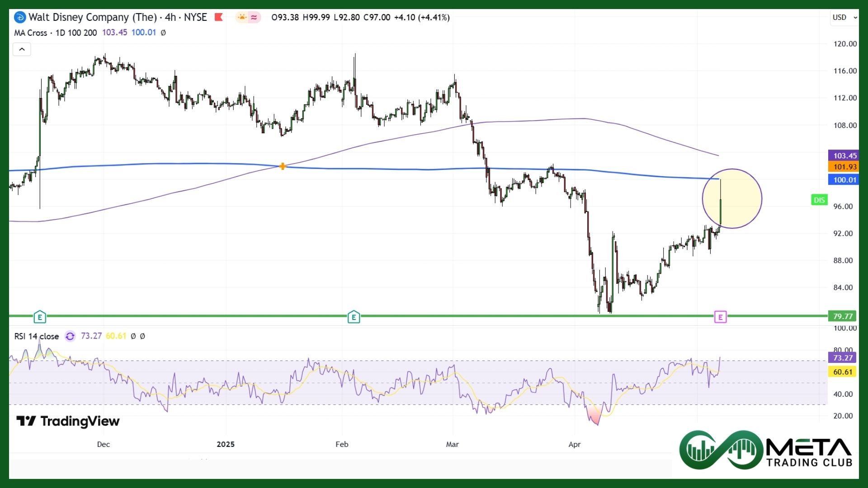Click the Apr label on time axis

click(x=575, y=444)
